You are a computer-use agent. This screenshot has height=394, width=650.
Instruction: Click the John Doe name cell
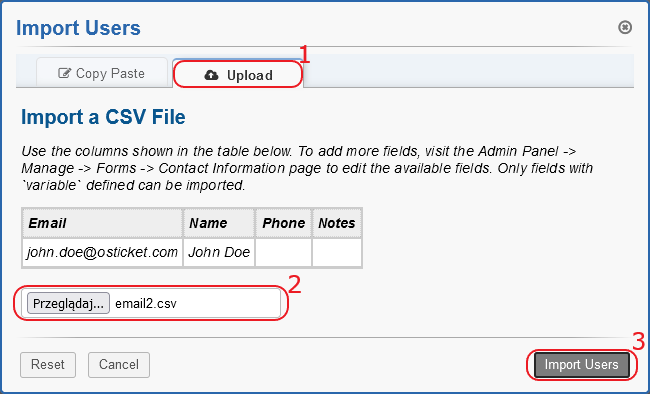coord(219,252)
